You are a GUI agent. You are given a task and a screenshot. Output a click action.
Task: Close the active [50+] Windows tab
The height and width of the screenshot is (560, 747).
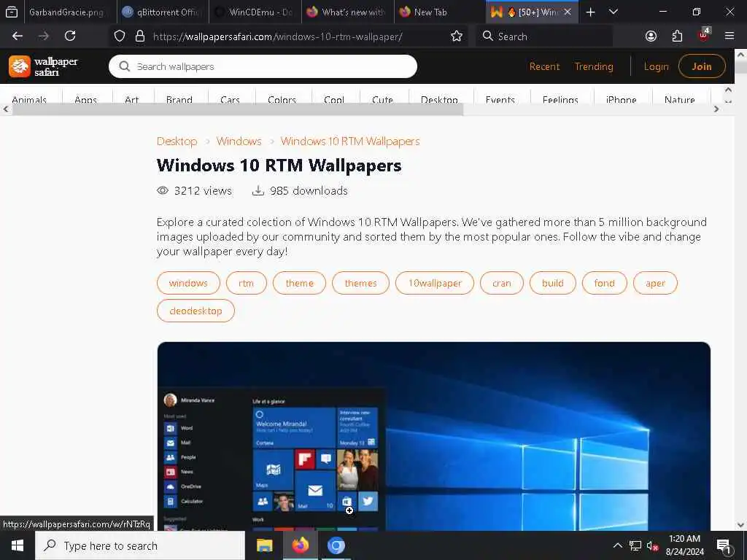(567, 12)
